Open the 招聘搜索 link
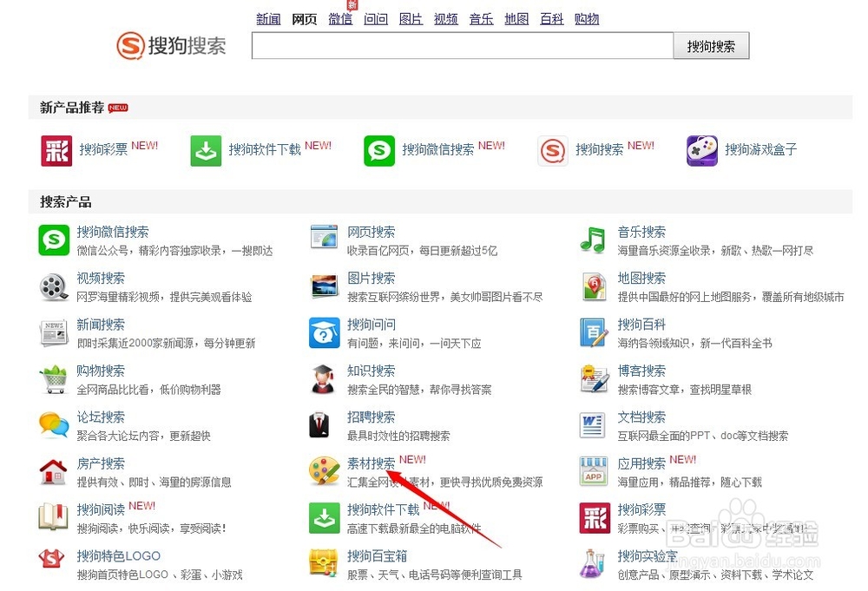868x591 pixels. [x=371, y=417]
